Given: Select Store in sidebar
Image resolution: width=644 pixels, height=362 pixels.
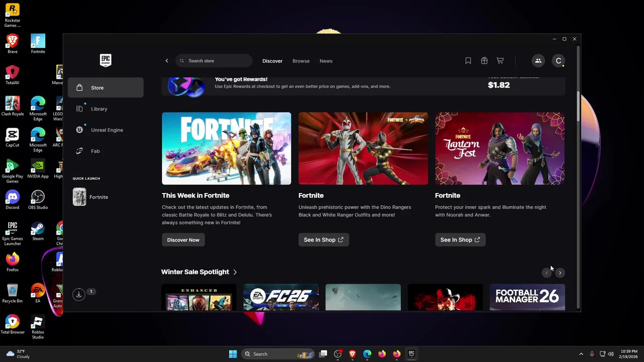Looking at the screenshot, I should click(x=106, y=88).
